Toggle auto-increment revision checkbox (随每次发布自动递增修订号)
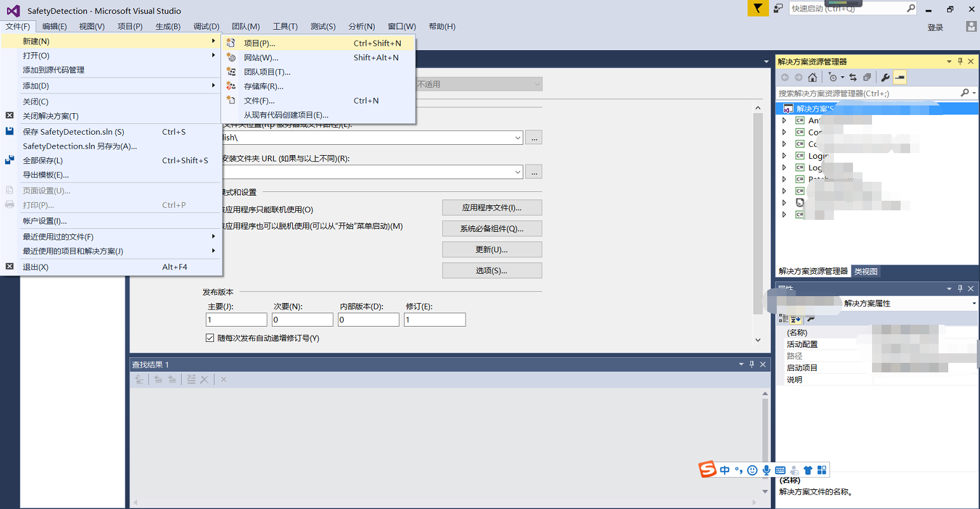Screen dimensions: 980x509 click(210, 338)
